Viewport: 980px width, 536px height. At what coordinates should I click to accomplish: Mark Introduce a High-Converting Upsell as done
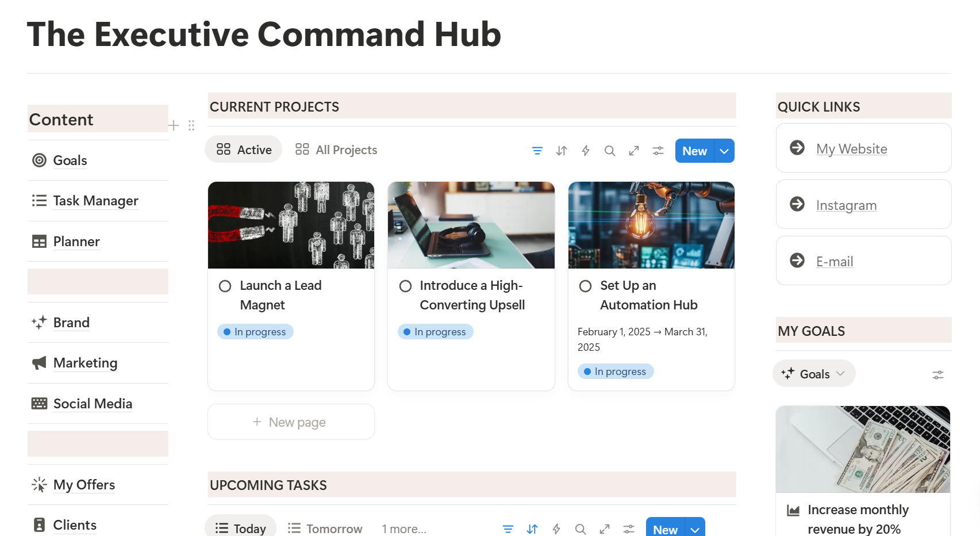pyautogui.click(x=405, y=286)
